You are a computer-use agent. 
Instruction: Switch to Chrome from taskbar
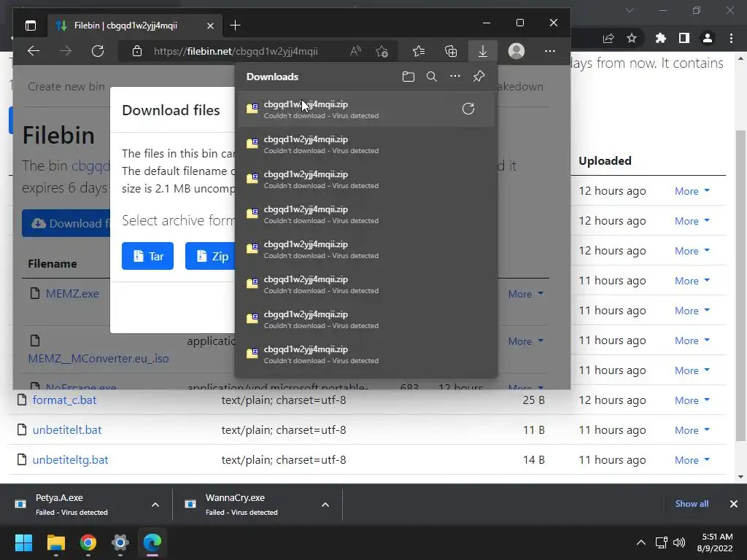[x=88, y=542]
